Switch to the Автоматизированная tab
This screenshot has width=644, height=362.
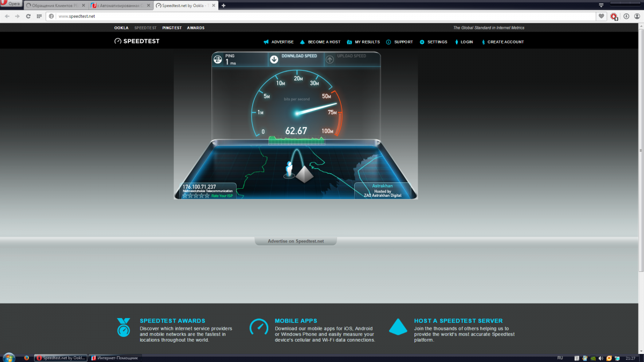click(120, 5)
